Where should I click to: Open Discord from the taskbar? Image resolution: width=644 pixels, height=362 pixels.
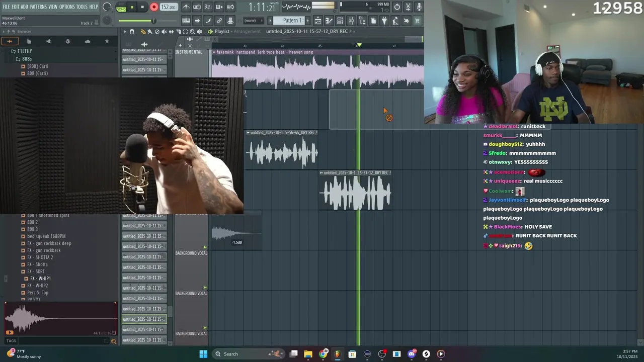412,354
